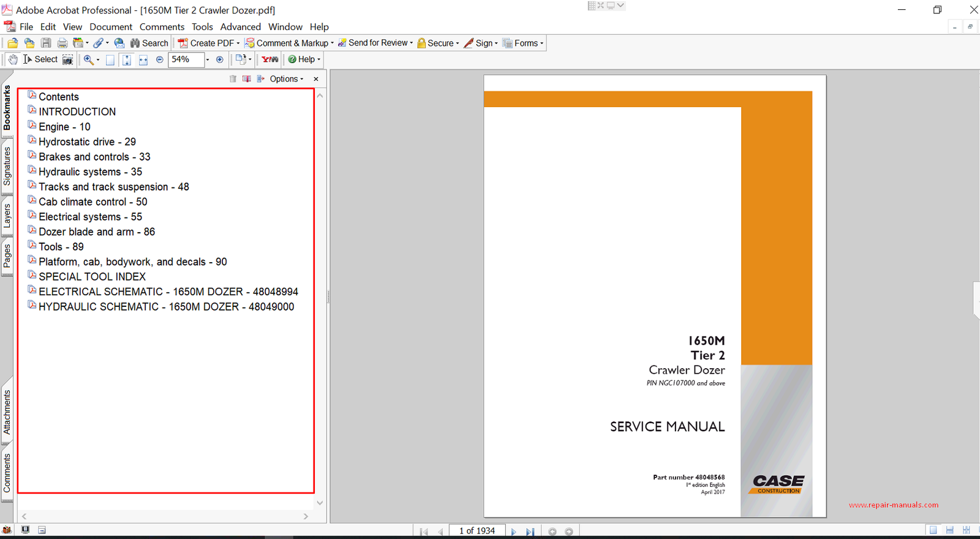Select the Hand tool
The width and height of the screenshot is (980, 539).
13,59
